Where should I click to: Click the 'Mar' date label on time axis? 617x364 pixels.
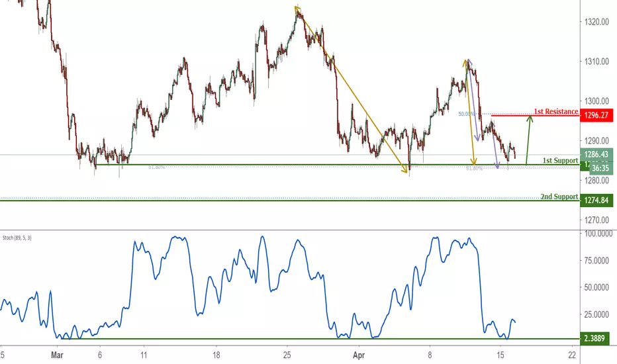57,355
